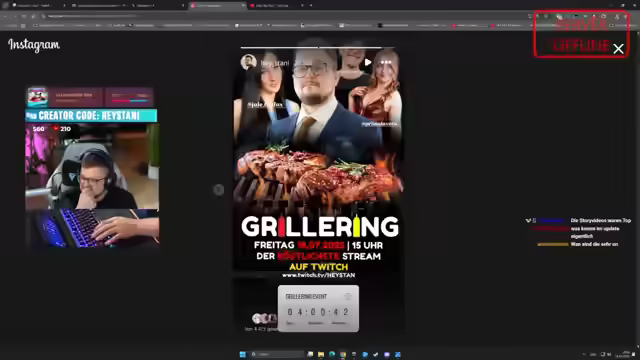Open a new browser tab

coord(311,5)
